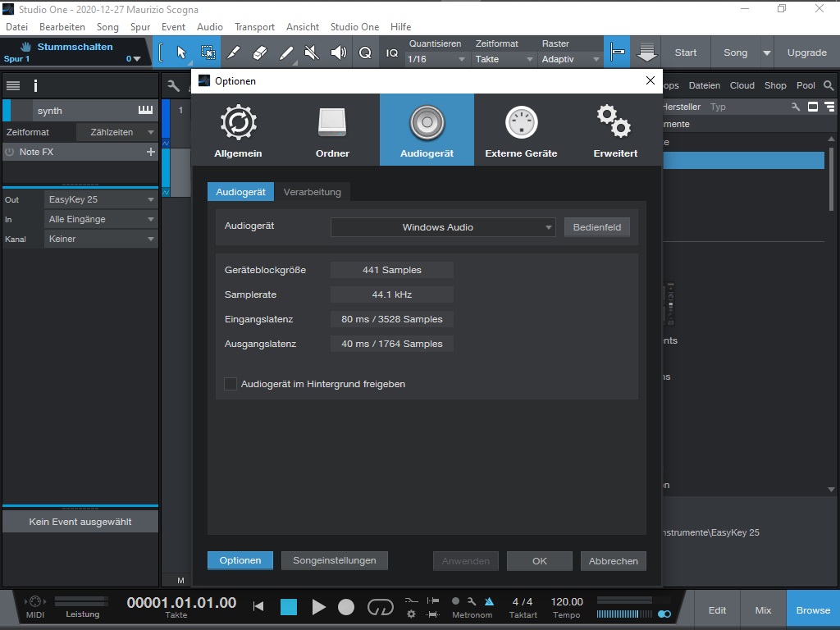The height and width of the screenshot is (630, 840).
Task: Open the Ordner options page
Action: pyautogui.click(x=333, y=130)
